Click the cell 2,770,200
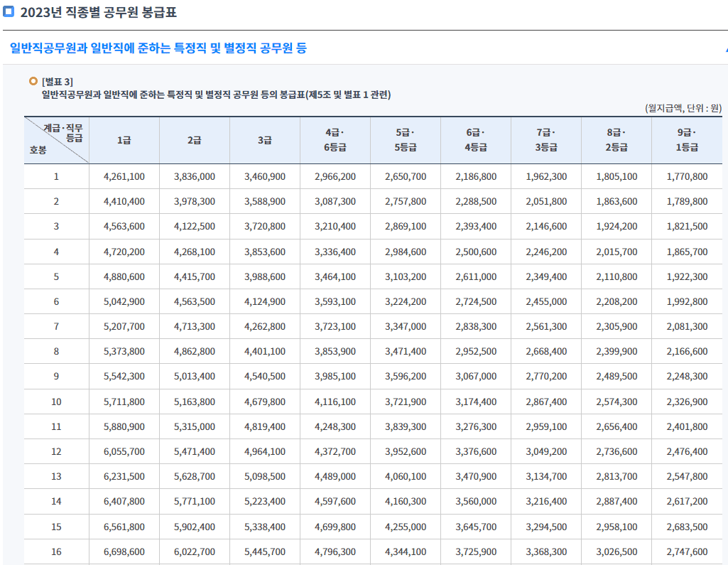Image resolution: width=728 pixels, height=565 pixels. [x=546, y=377]
